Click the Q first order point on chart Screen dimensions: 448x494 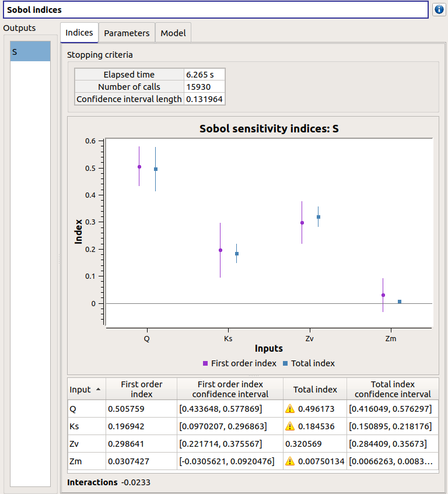point(139,167)
